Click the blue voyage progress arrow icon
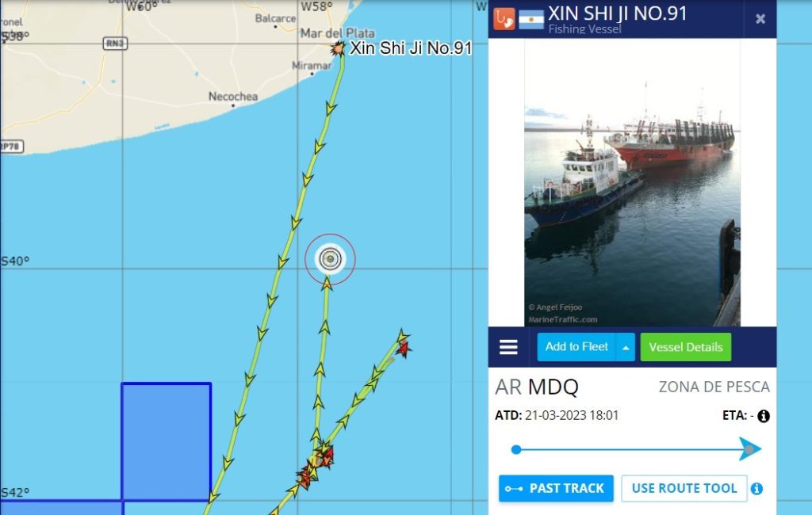This screenshot has width=812, height=515. (x=750, y=448)
